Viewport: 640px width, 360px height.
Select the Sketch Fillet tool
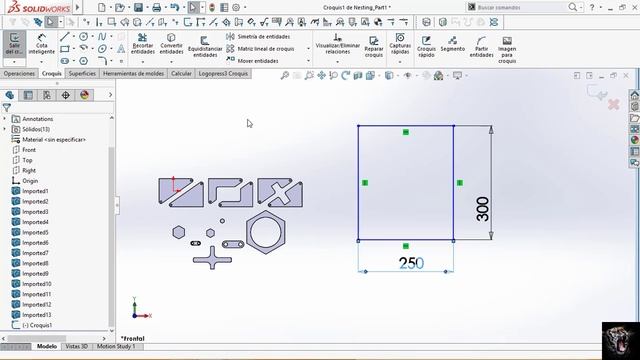[x=102, y=61]
